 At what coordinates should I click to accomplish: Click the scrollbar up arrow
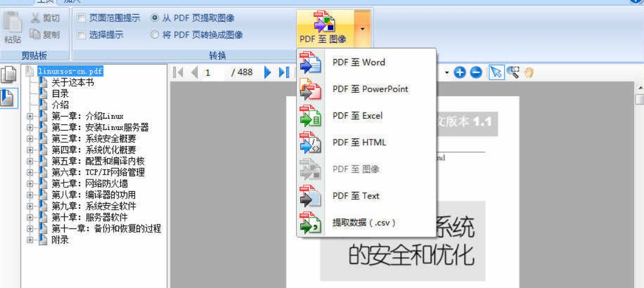click(639, 87)
